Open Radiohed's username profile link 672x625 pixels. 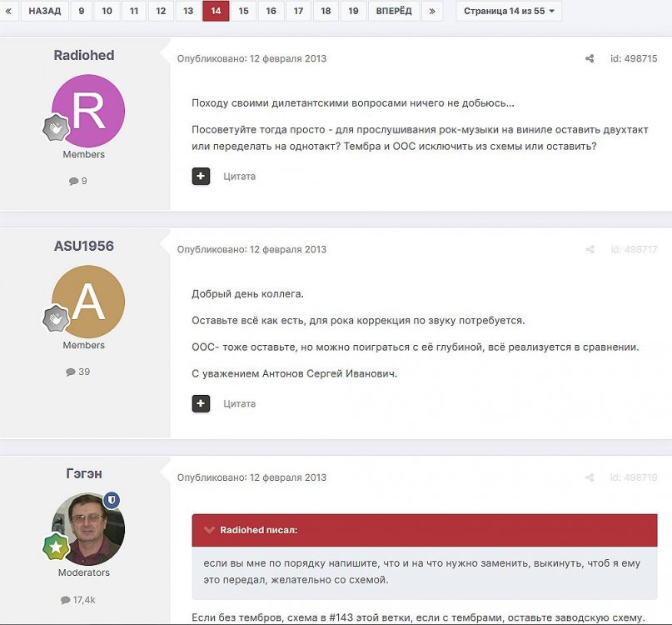pyautogui.click(x=84, y=56)
